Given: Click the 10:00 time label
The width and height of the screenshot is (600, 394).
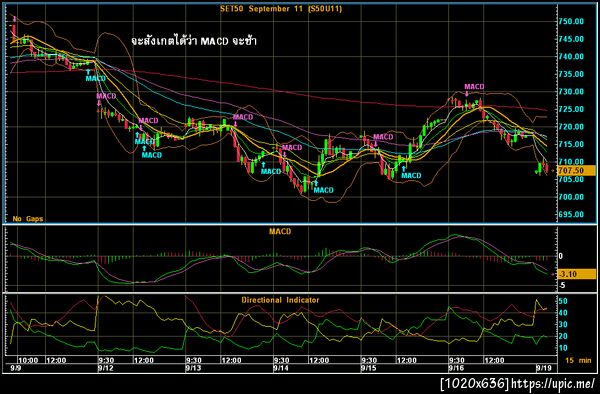Looking at the screenshot, I should [x=28, y=360].
